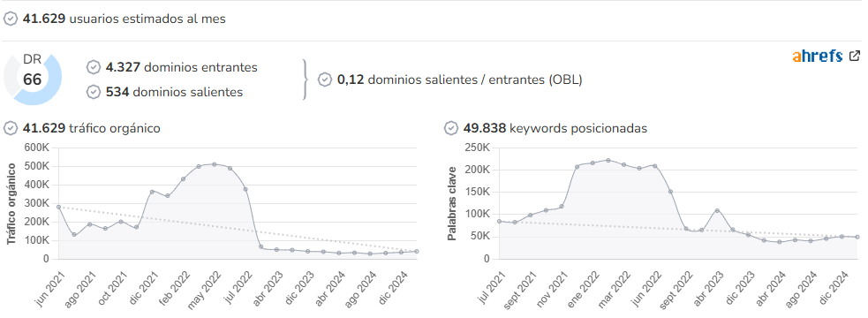
Task: Click the may 2022 peak point on traffic chart
Action: point(215,164)
